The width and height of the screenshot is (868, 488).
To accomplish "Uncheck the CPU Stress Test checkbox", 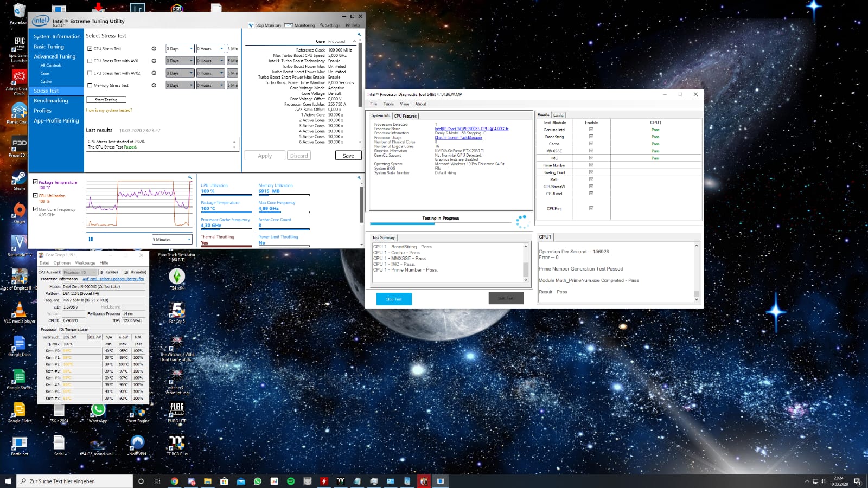I will pos(90,49).
